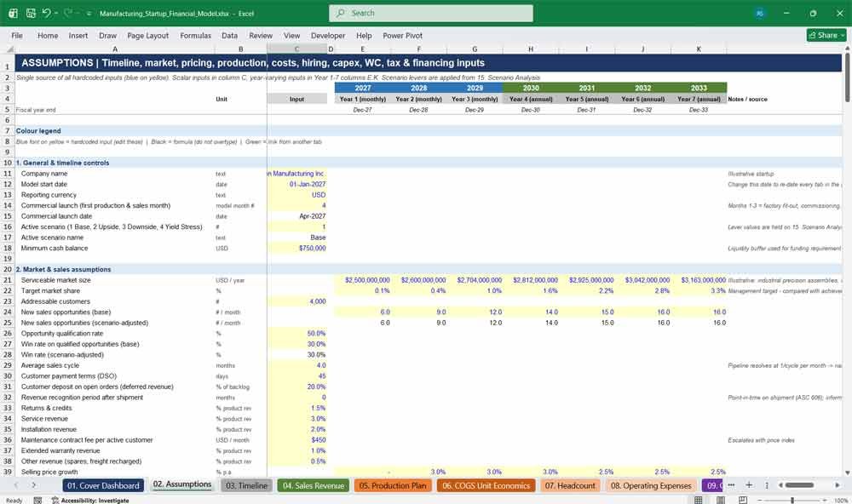Viewport: 852px width, 504px height.
Task: Click the sheet tab scroll-left arrow
Action: tap(15, 485)
